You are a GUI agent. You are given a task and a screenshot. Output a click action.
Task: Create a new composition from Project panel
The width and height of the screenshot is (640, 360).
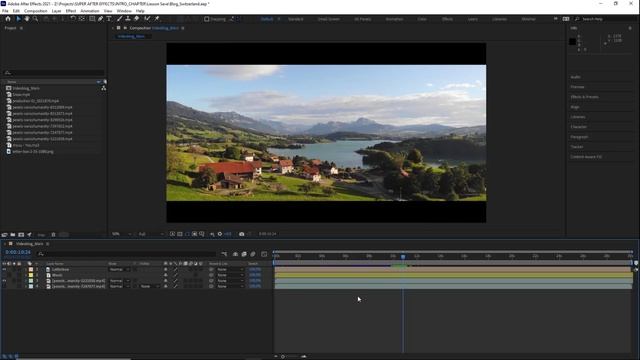[21, 235]
